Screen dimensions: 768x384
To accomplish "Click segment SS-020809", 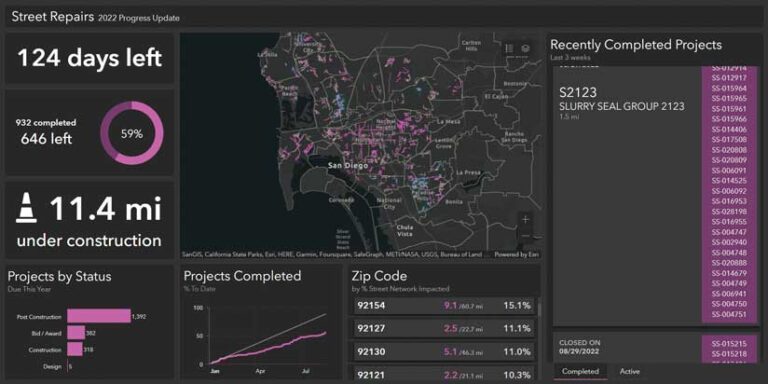I will pyautogui.click(x=729, y=160).
